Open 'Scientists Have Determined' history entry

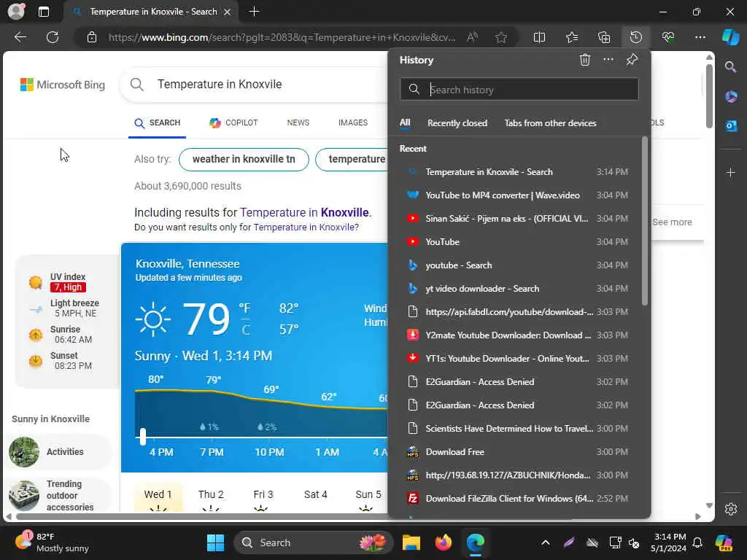pyautogui.click(x=519, y=429)
